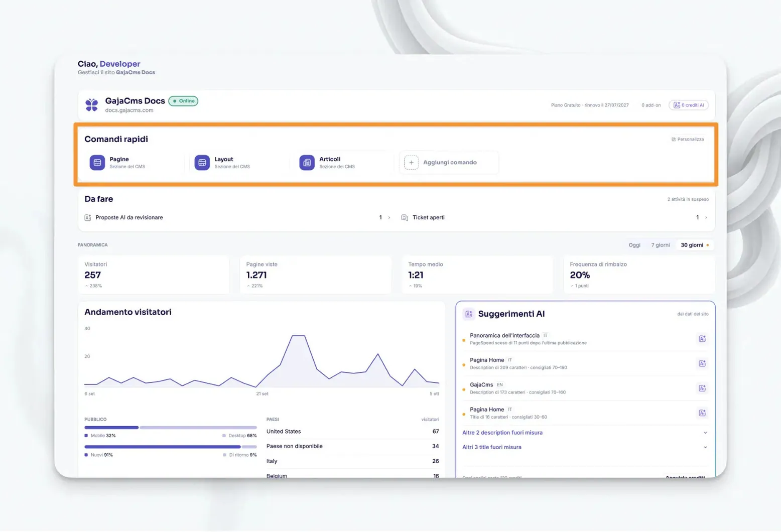Click the Nuovi versus Di ritorno bar
Image resolution: width=781 pixels, height=532 pixels.
point(171,447)
